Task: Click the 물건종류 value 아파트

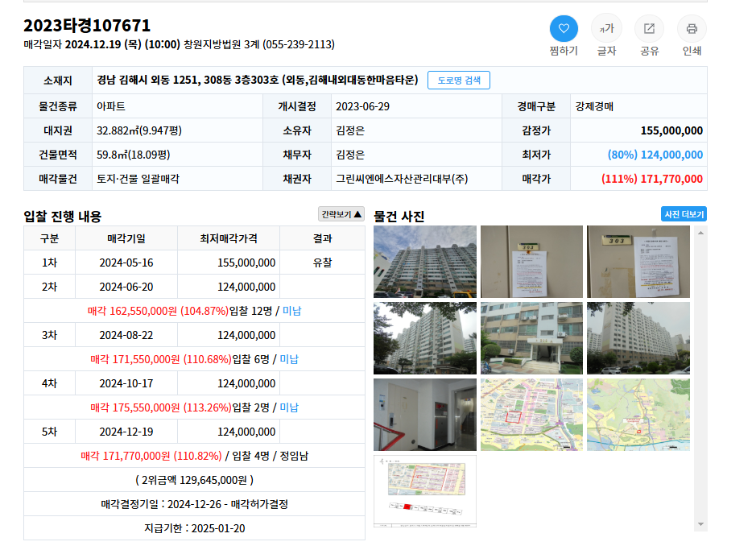Action: point(111,106)
